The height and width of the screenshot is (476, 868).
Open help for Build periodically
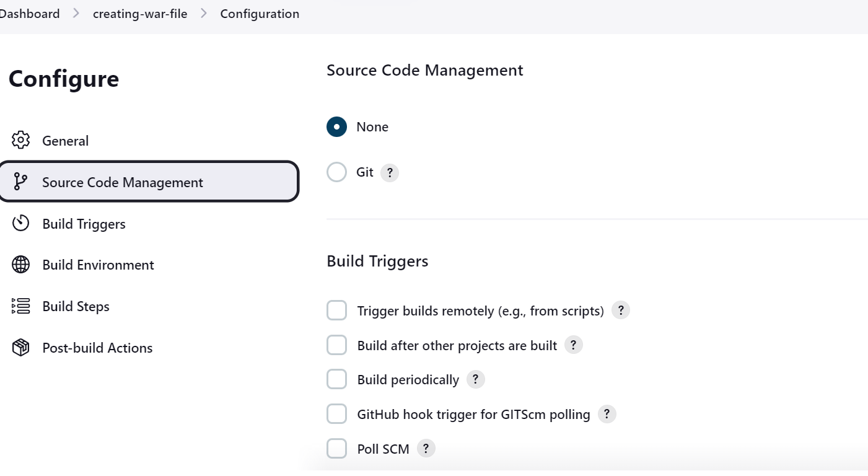(x=475, y=379)
